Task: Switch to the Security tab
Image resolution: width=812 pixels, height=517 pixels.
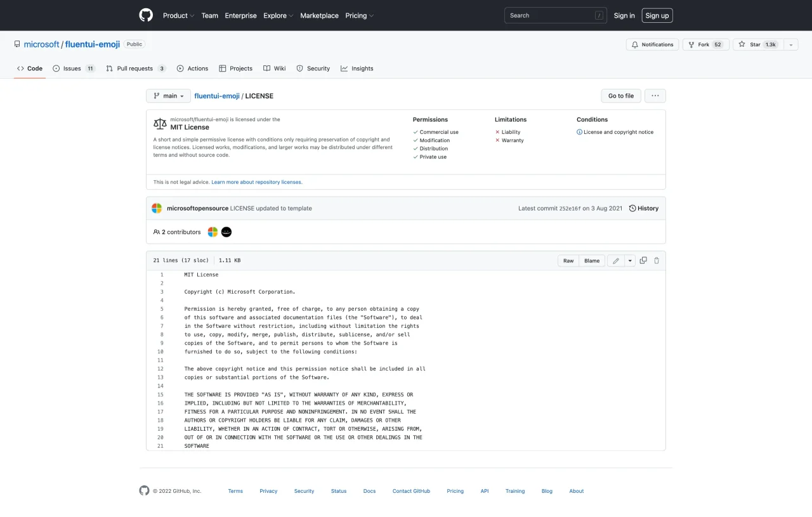Action: (313, 69)
